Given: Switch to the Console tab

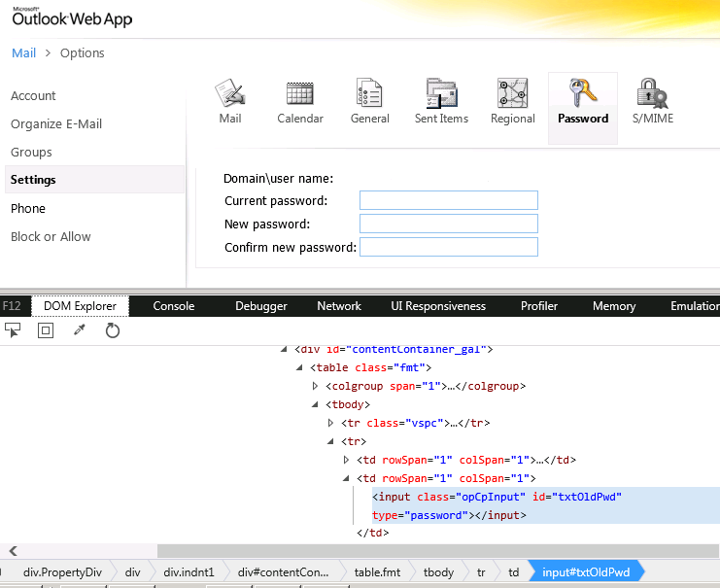Looking at the screenshot, I should pyautogui.click(x=174, y=306).
